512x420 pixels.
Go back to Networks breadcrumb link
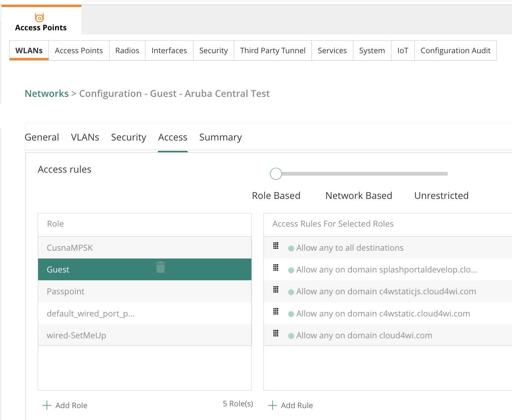47,94
